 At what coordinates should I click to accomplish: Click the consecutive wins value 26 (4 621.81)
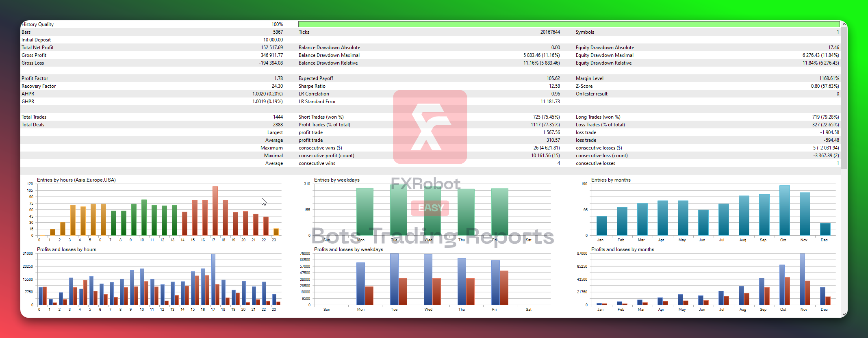pos(547,148)
